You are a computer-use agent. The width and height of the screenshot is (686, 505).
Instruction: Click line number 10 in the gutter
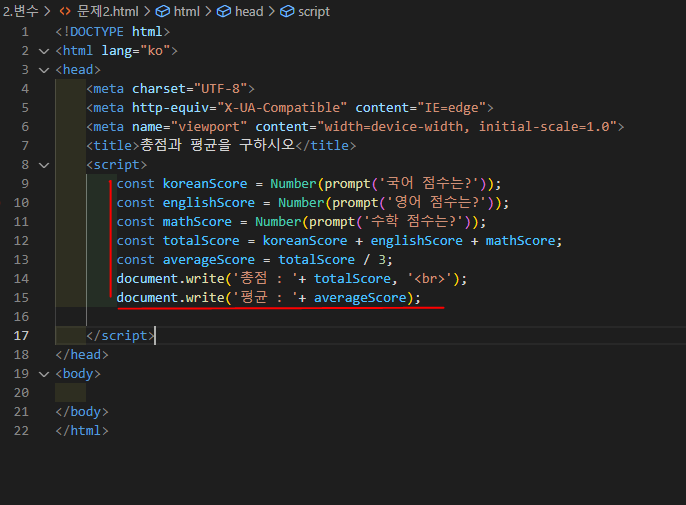tap(21, 203)
